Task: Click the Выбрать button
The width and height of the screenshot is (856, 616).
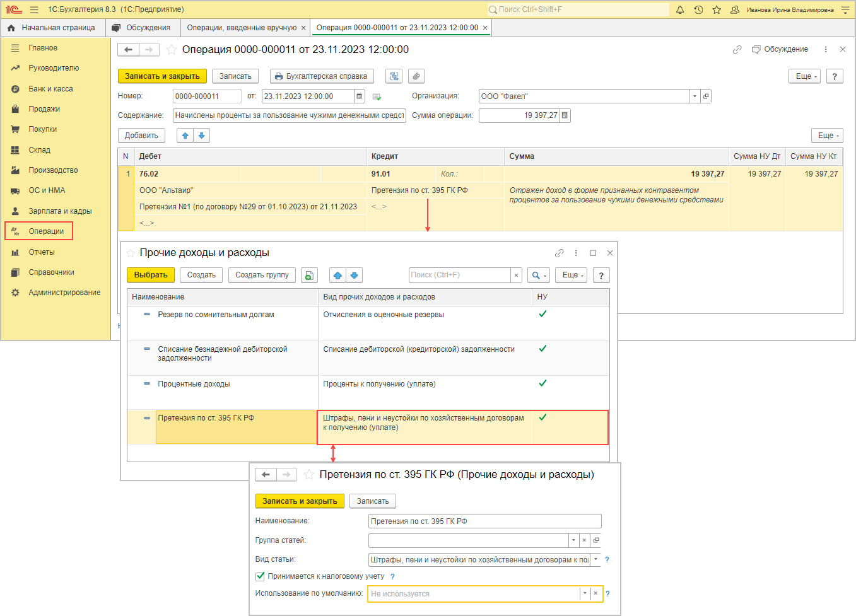Action: click(151, 276)
